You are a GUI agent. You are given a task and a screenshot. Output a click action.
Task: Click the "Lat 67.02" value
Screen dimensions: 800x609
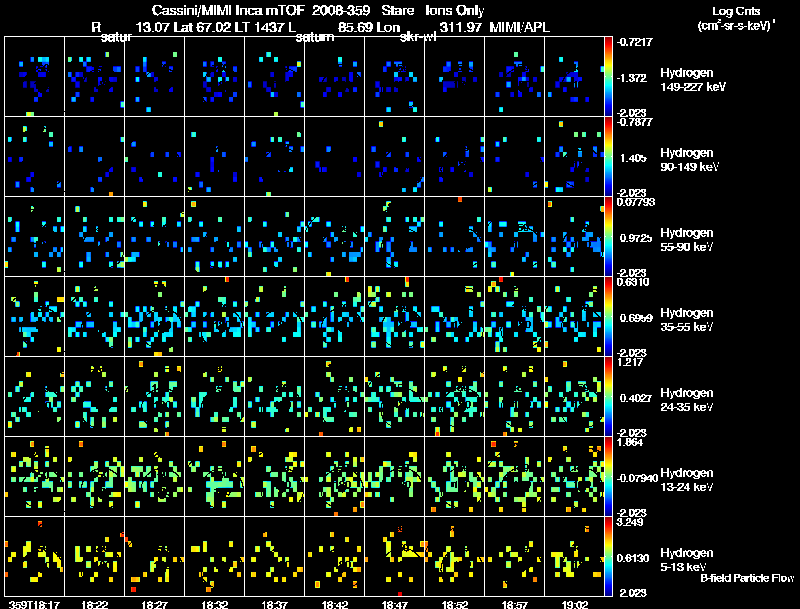(202, 28)
